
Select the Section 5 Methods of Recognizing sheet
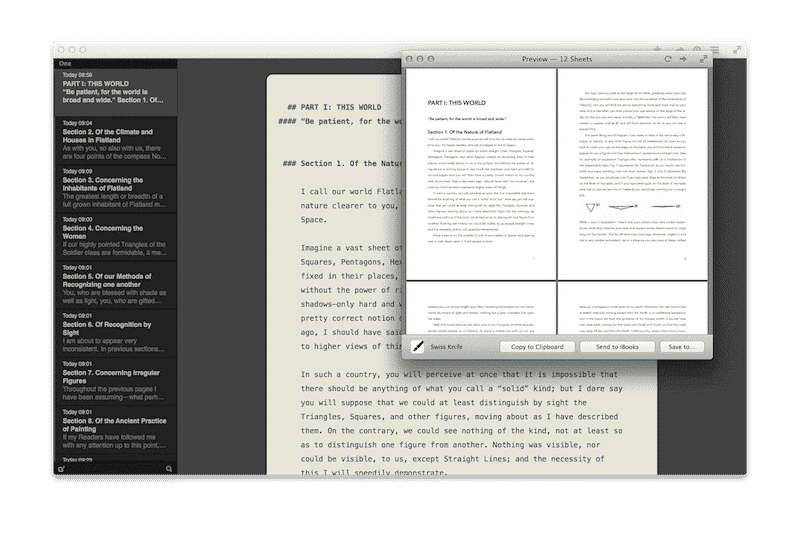(116, 285)
